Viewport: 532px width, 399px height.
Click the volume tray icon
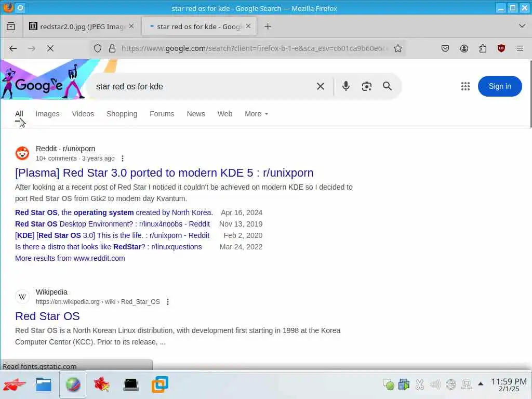pos(435,384)
